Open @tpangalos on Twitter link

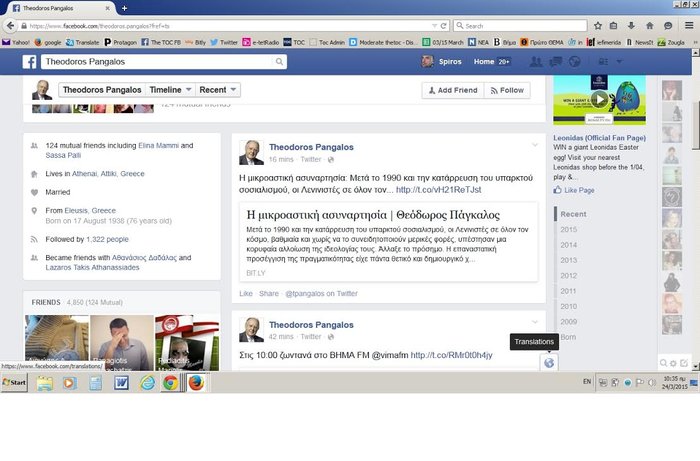coord(321,293)
